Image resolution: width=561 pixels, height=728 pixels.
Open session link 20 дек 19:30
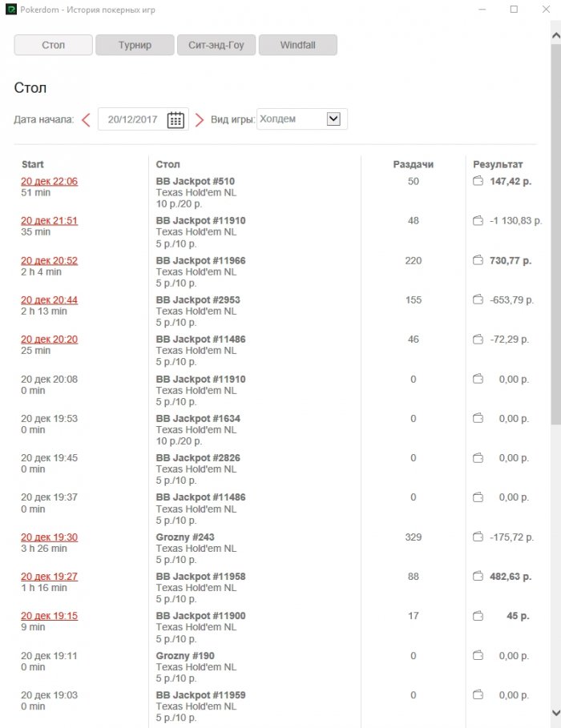(49, 537)
